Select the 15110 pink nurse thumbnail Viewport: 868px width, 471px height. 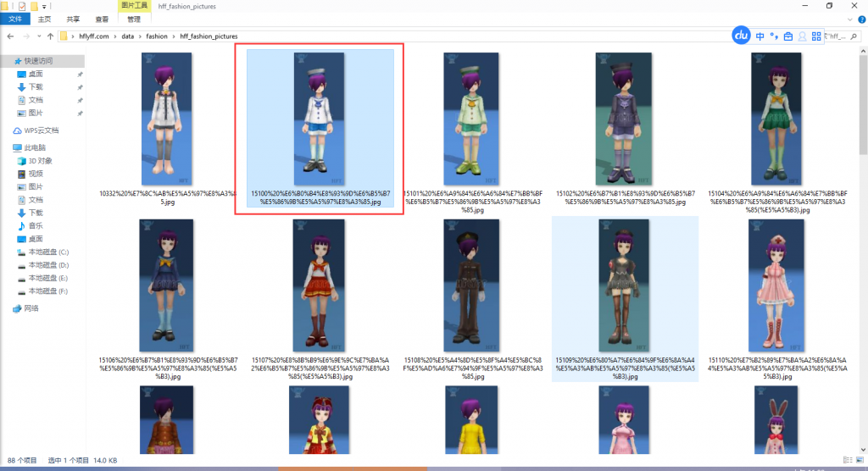(x=776, y=285)
